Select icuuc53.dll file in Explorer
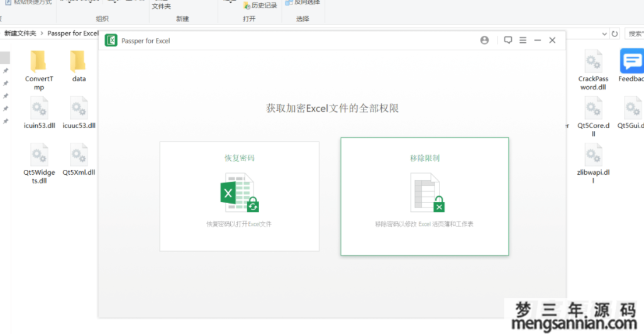644x334 pixels. pos(79,113)
